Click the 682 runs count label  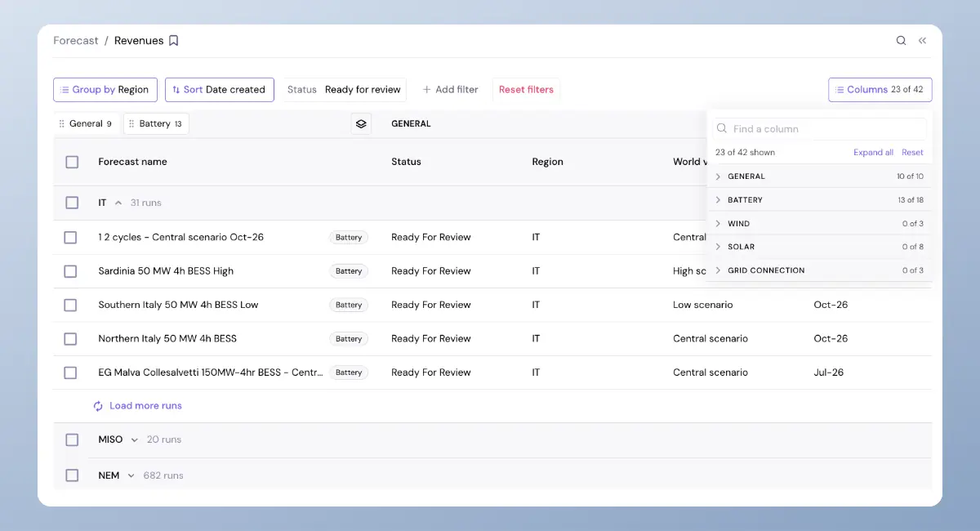tap(163, 475)
